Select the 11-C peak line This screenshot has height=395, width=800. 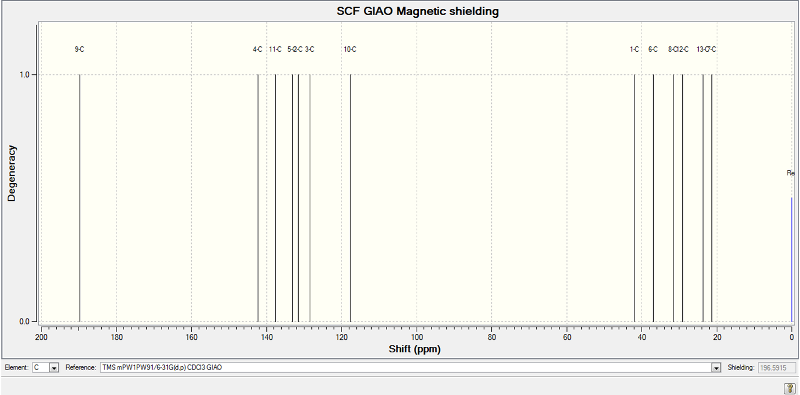point(276,198)
